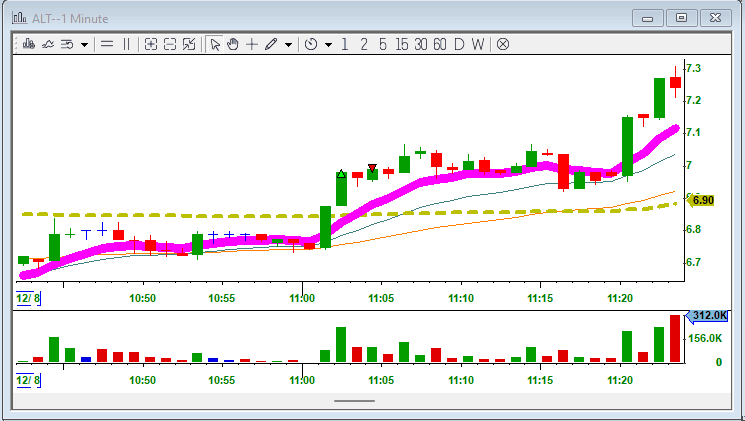
Task: Click the clock time settings icon
Action: point(311,44)
